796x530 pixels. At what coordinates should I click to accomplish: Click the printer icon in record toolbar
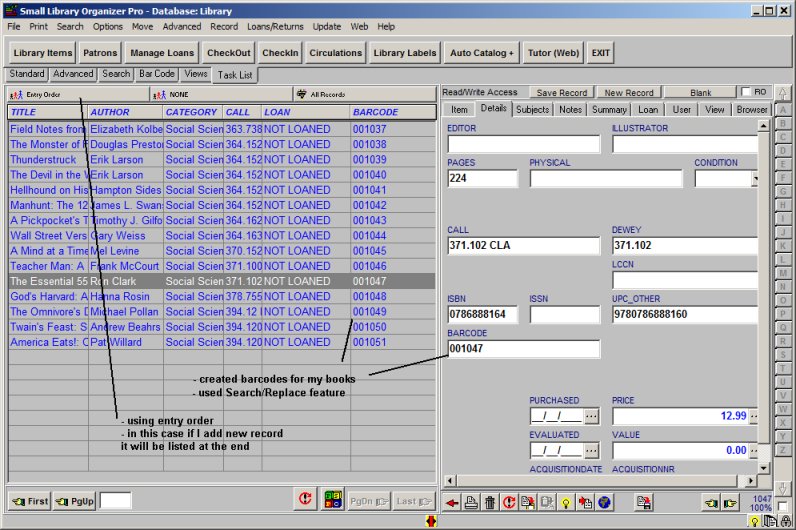471,503
